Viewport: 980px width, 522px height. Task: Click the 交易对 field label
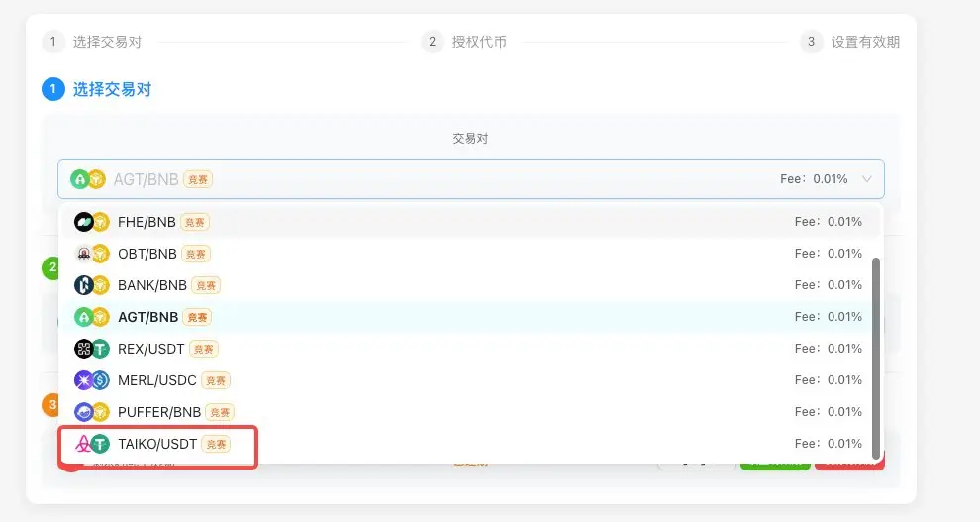(x=470, y=138)
